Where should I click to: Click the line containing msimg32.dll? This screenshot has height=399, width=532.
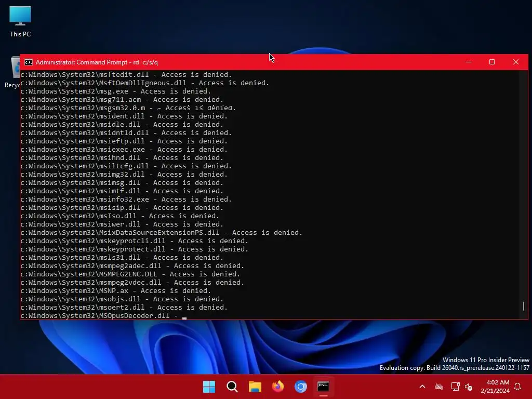pos(124,175)
